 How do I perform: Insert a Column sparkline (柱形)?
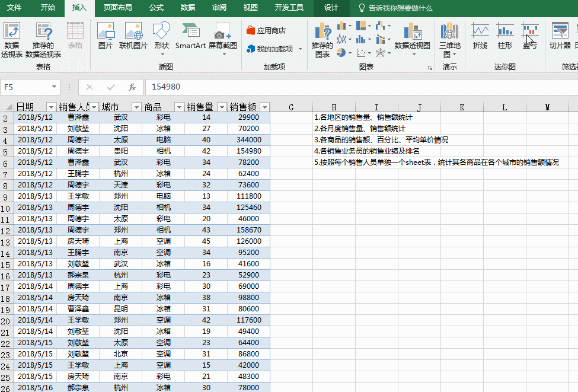pyautogui.click(x=505, y=36)
